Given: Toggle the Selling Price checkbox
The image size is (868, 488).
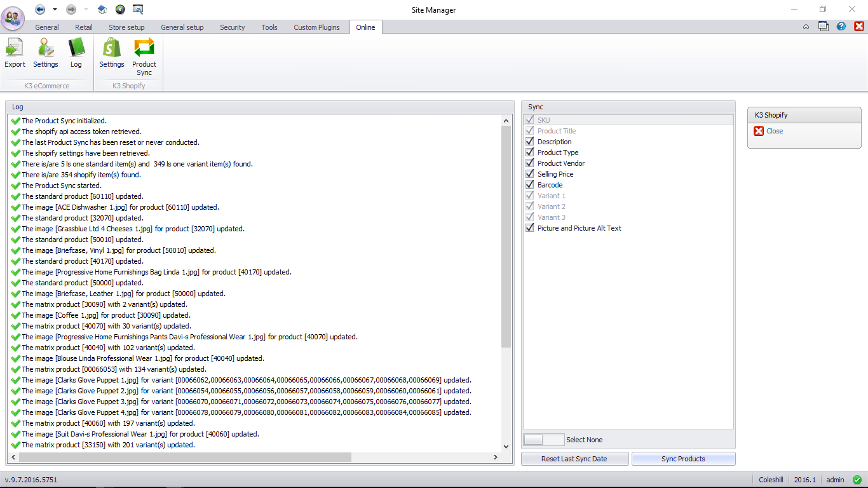Looking at the screenshot, I should click(530, 174).
